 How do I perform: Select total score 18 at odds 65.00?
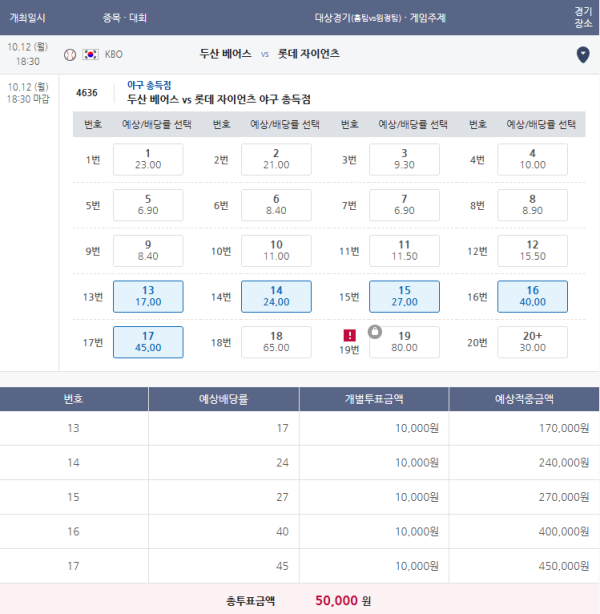(276, 342)
